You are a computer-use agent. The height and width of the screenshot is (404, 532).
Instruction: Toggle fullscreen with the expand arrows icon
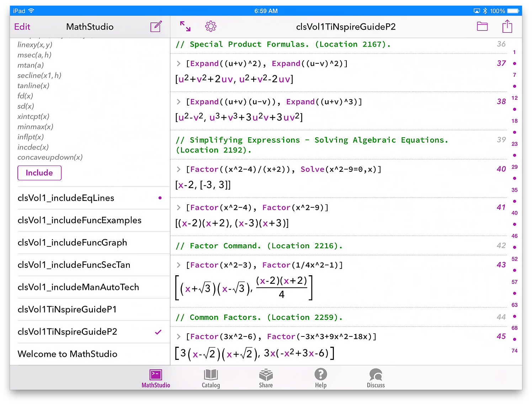point(185,26)
